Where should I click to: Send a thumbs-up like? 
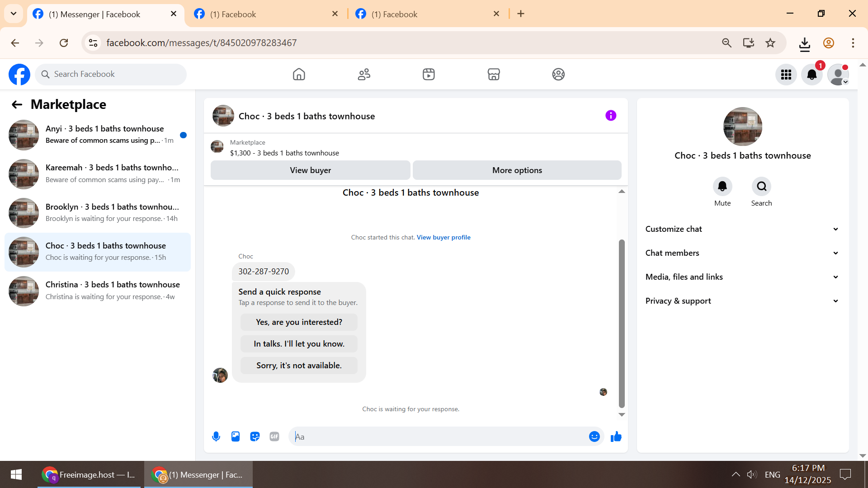tap(616, 436)
